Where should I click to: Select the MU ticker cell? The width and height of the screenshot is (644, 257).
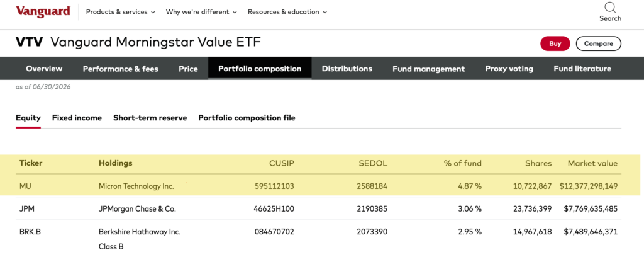pos(25,186)
